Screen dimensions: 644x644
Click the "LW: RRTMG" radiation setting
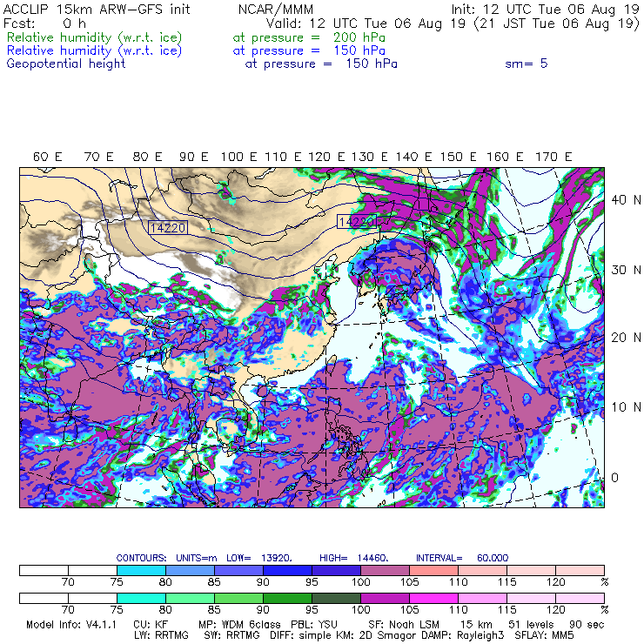(x=161, y=635)
